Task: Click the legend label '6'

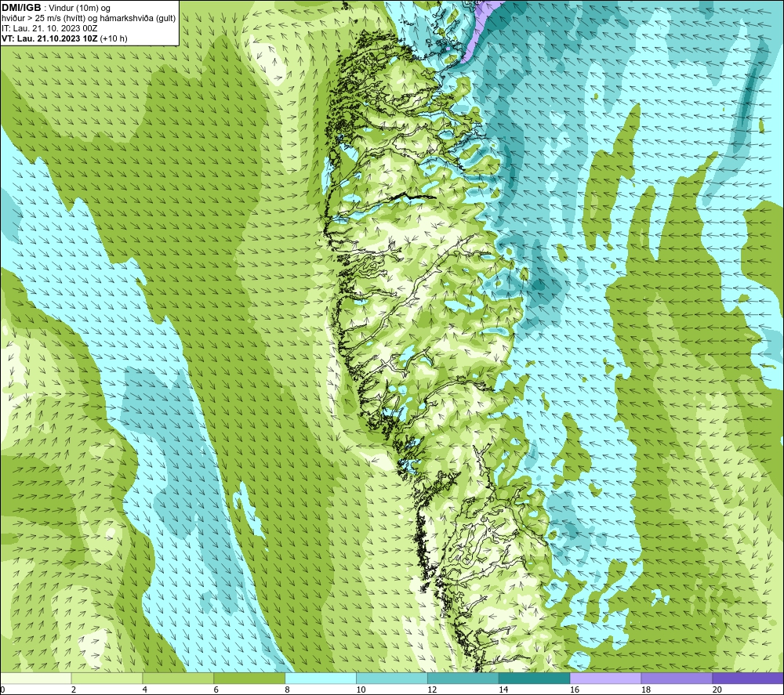Action: tap(216, 690)
